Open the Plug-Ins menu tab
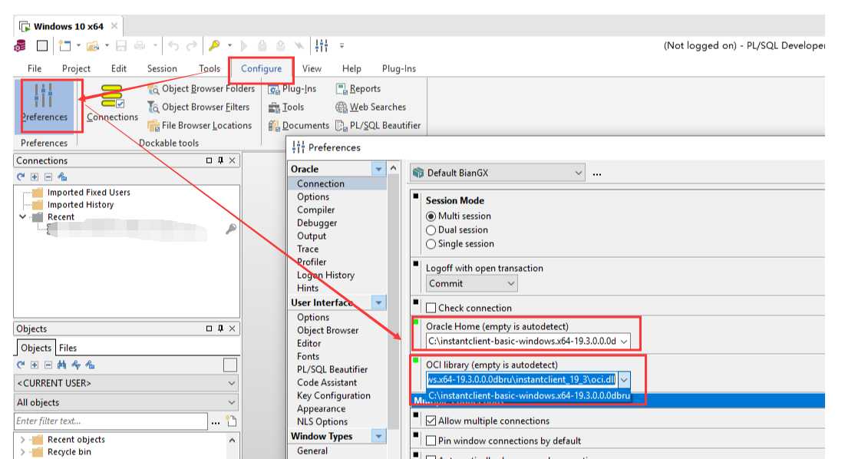The width and height of the screenshot is (868, 459). [x=398, y=68]
